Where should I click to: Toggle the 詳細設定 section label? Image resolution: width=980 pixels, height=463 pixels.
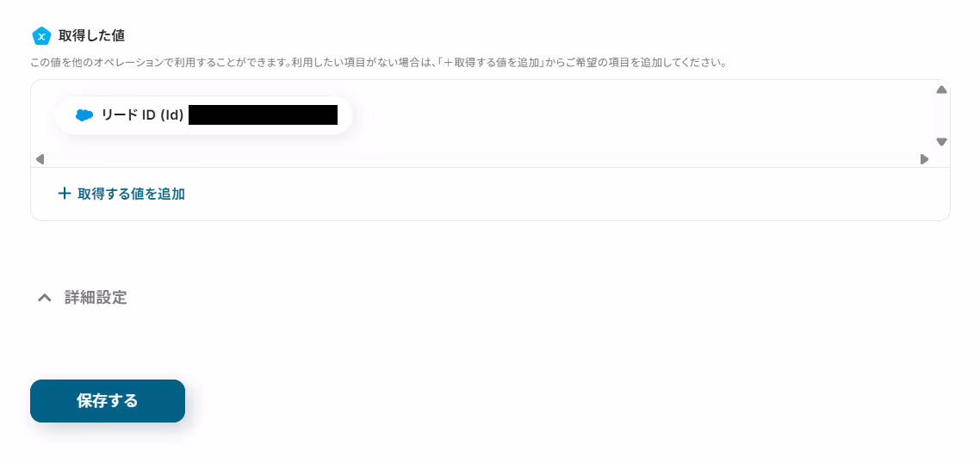(96, 298)
